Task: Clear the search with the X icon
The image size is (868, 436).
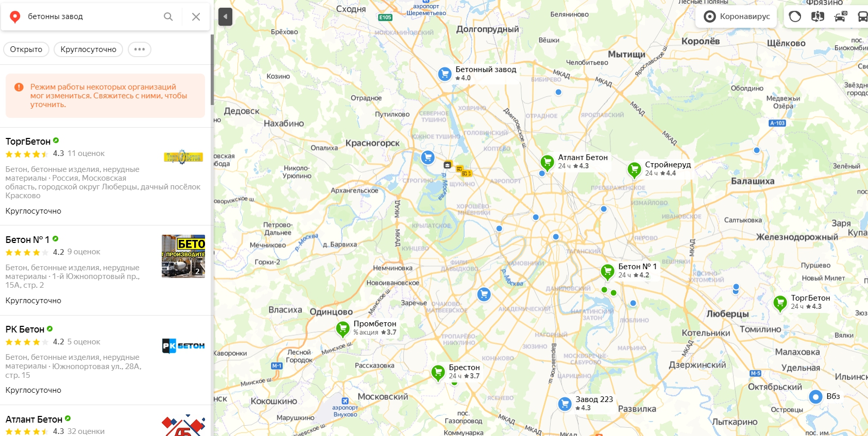Action: point(196,16)
